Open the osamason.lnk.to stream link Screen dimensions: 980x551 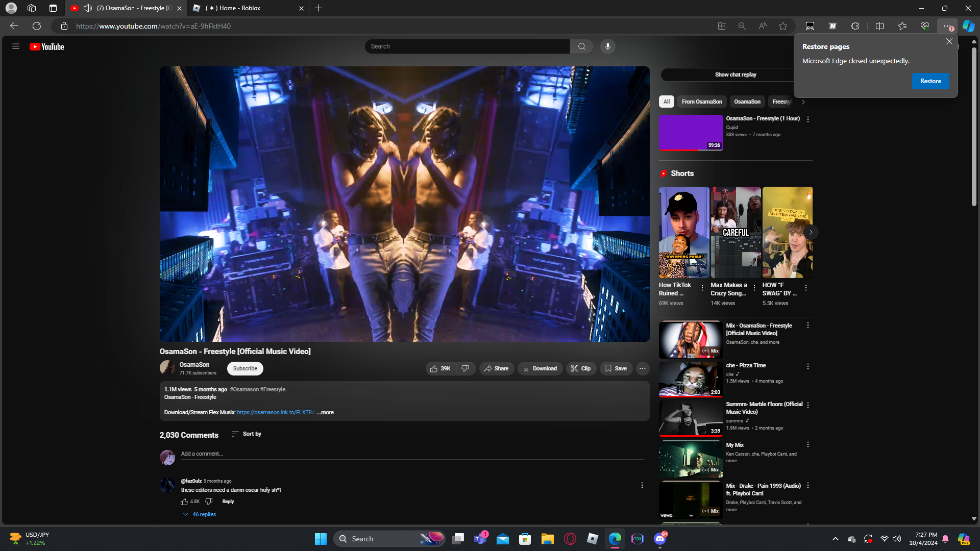[276, 412]
